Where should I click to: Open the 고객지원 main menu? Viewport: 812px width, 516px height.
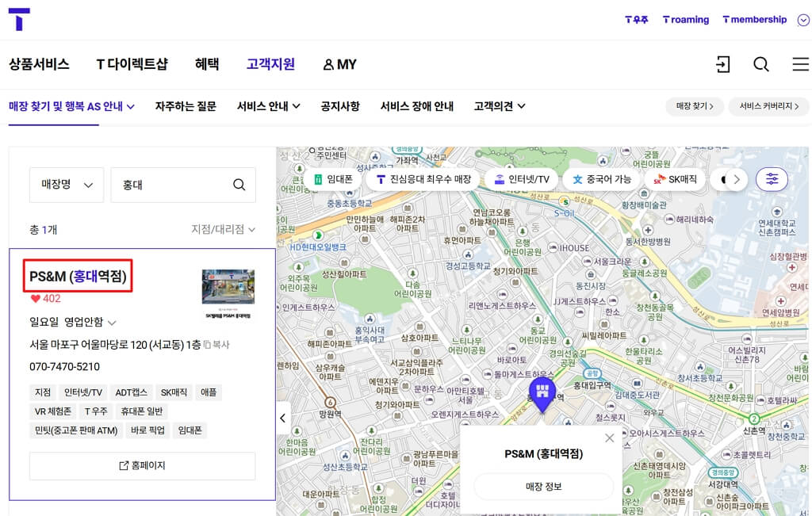pyautogui.click(x=270, y=64)
